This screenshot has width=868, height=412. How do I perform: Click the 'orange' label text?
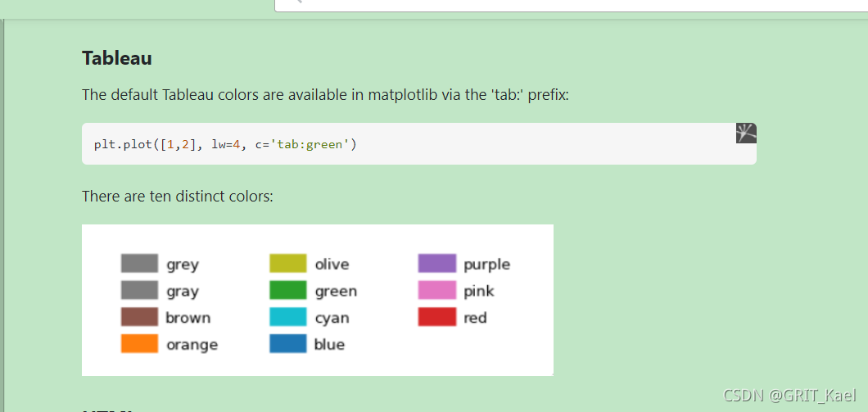[192, 345]
